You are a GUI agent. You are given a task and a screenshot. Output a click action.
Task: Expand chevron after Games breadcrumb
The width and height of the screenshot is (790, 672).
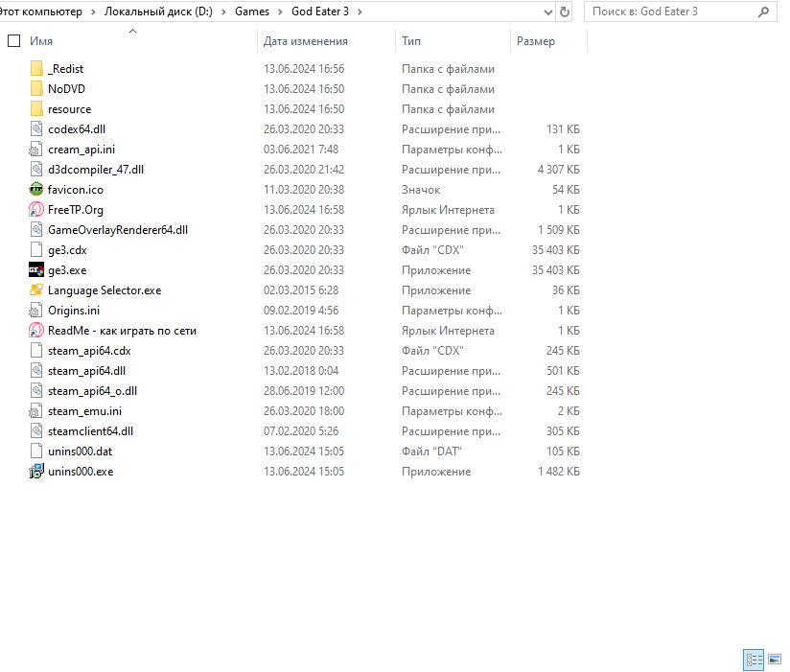click(280, 12)
